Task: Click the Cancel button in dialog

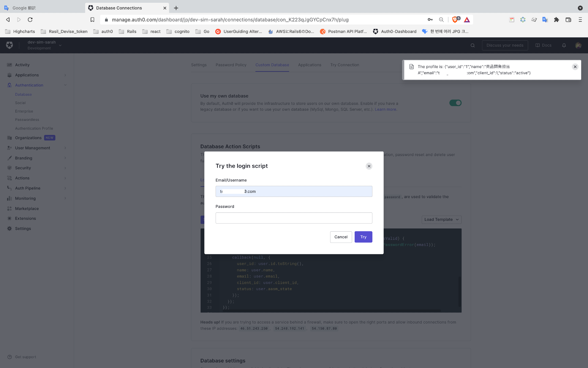Action: click(341, 237)
